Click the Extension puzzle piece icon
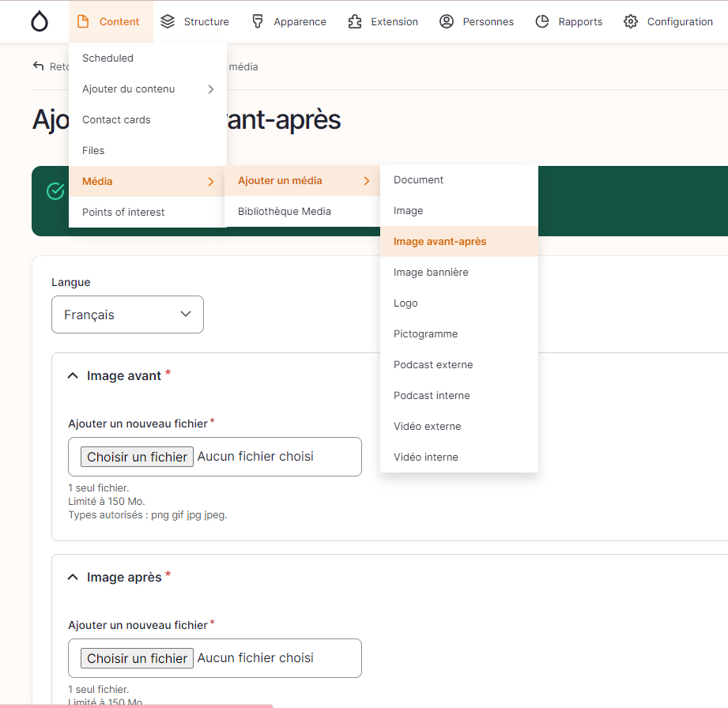The width and height of the screenshot is (728, 708). 355,21
